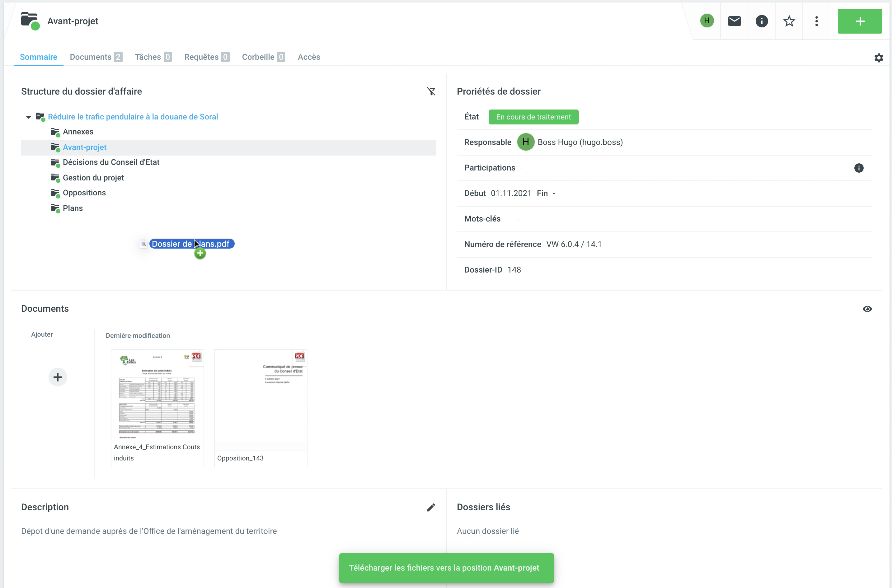Edit description with the pencil icon
The width and height of the screenshot is (892, 588).
[431, 507]
